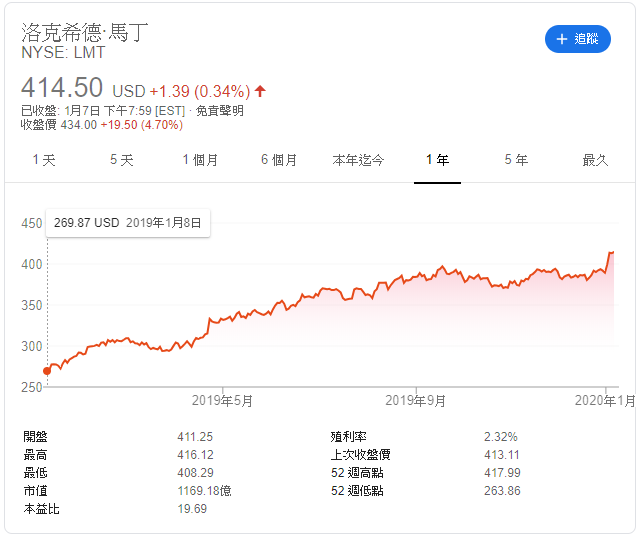Viewport: 639px width, 537px height.
Task: Click the 上次收盤價 value 413.11
Action: pyautogui.click(x=502, y=455)
